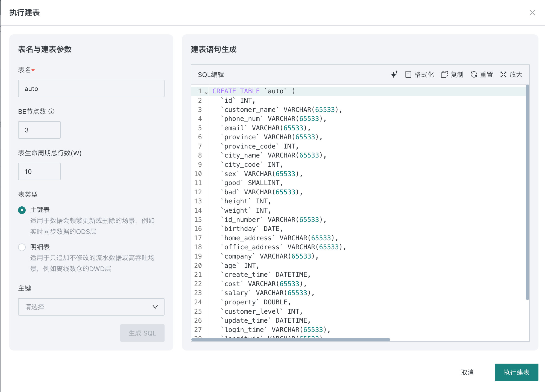Click the 取消 cancel button
The image size is (545, 392).
[x=467, y=372]
